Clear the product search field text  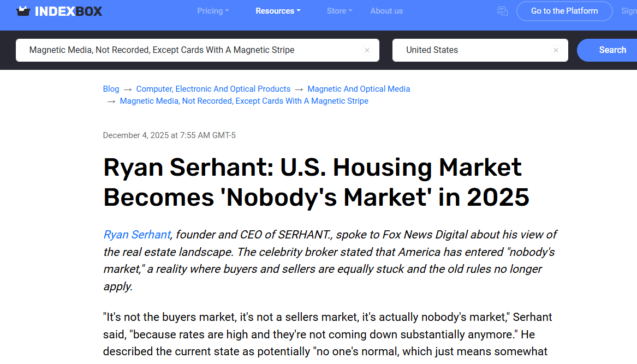pyautogui.click(x=367, y=50)
